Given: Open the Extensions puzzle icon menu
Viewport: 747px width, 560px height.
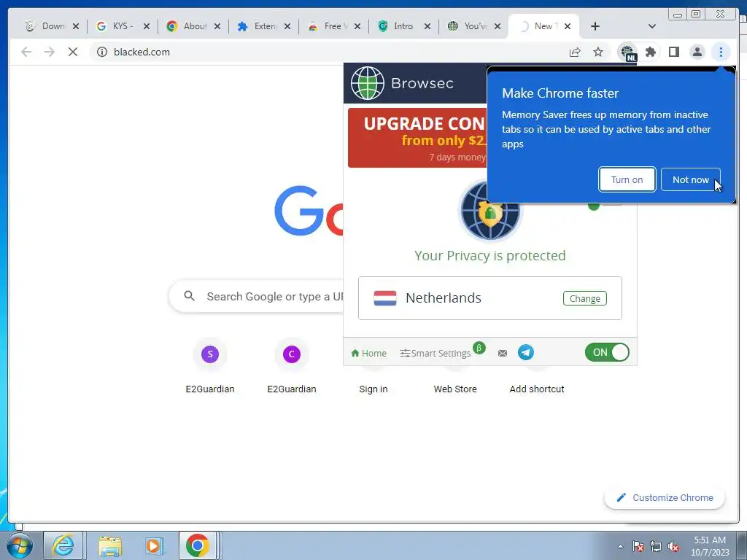Looking at the screenshot, I should tap(650, 52).
